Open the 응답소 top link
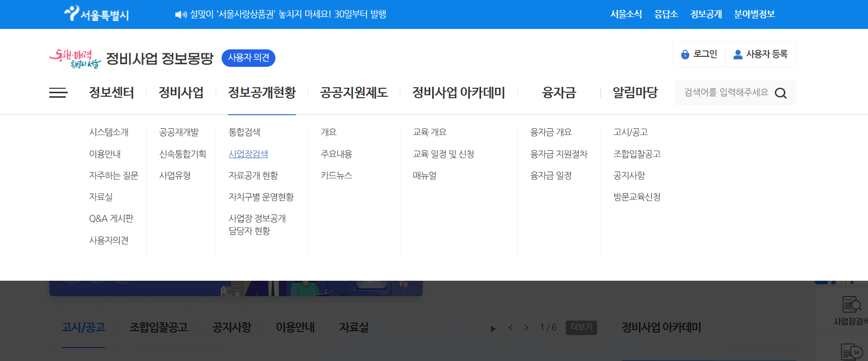This screenshot has width=868, height=361. pos(666,14)
